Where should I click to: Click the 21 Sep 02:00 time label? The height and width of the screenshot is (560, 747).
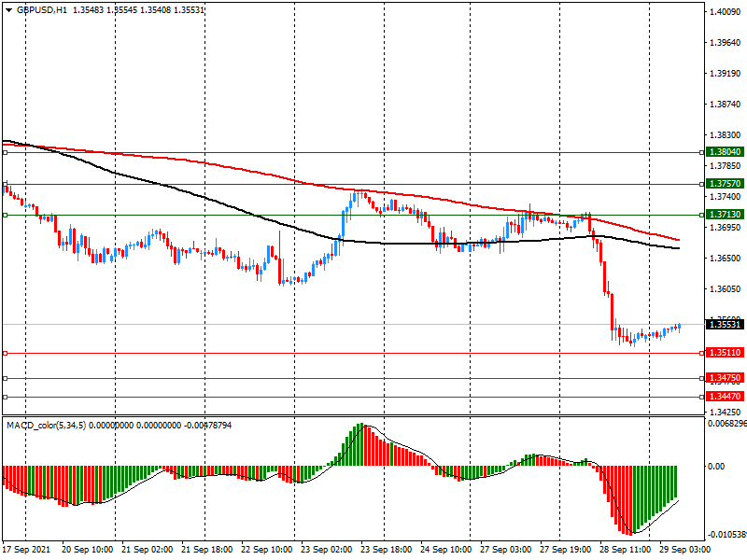click(148, 549)
